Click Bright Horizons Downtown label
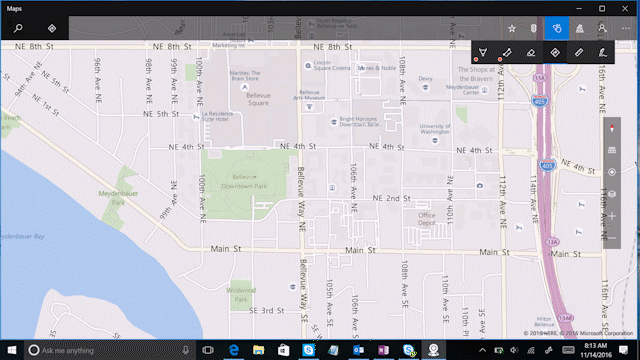640x360 pixels. [x=359, y=122]
